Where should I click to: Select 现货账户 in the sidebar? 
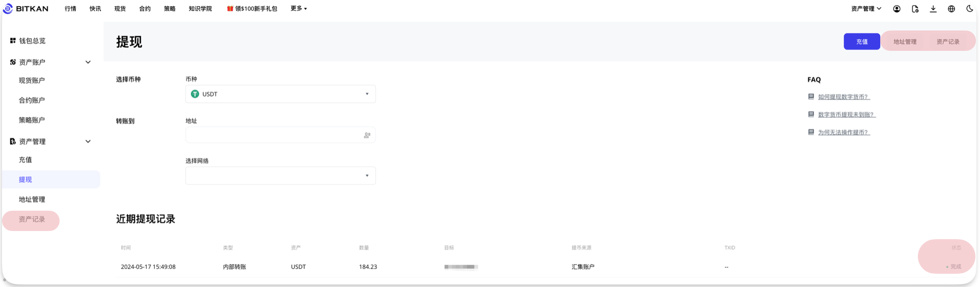tap(32, 80)
